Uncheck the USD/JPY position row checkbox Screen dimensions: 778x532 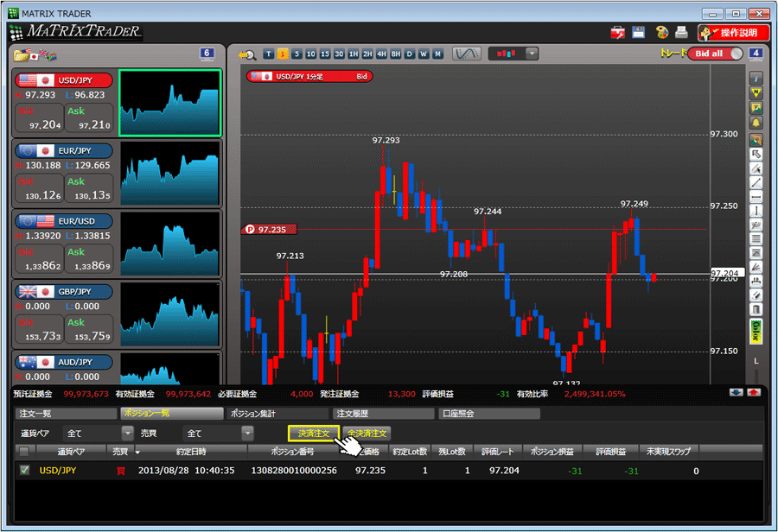[x=24, y=470]
